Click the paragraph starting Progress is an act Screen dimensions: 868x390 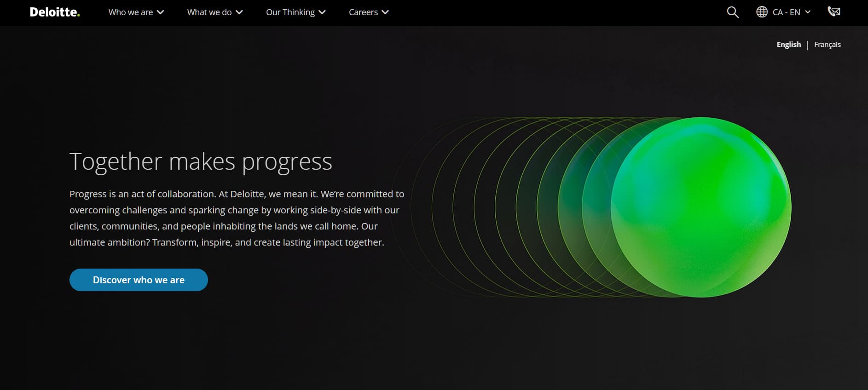[237, 218]
